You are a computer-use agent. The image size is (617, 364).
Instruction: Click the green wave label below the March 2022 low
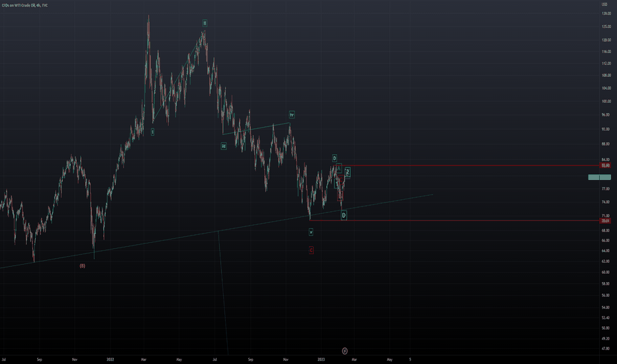coord(152,132)
